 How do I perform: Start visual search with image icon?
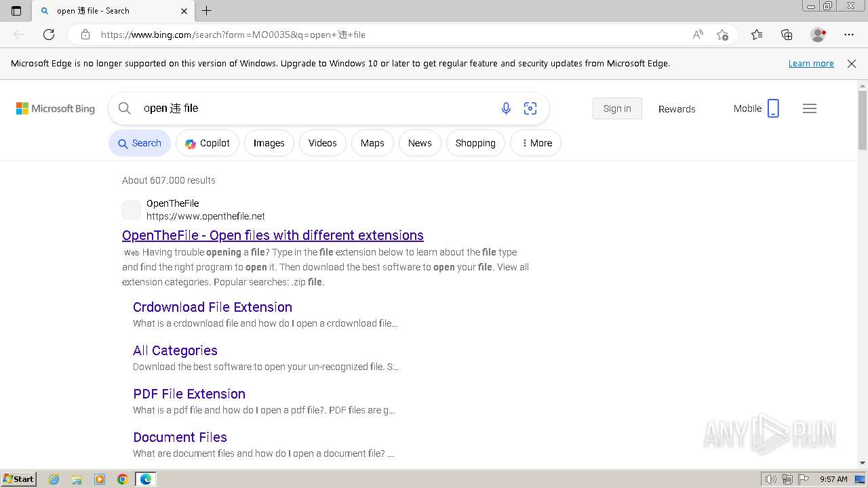click(530, 108)
